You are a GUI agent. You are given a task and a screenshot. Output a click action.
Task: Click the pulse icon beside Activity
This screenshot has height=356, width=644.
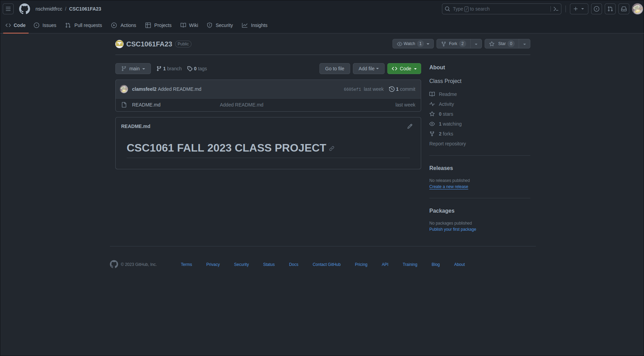tap(432, 104)
